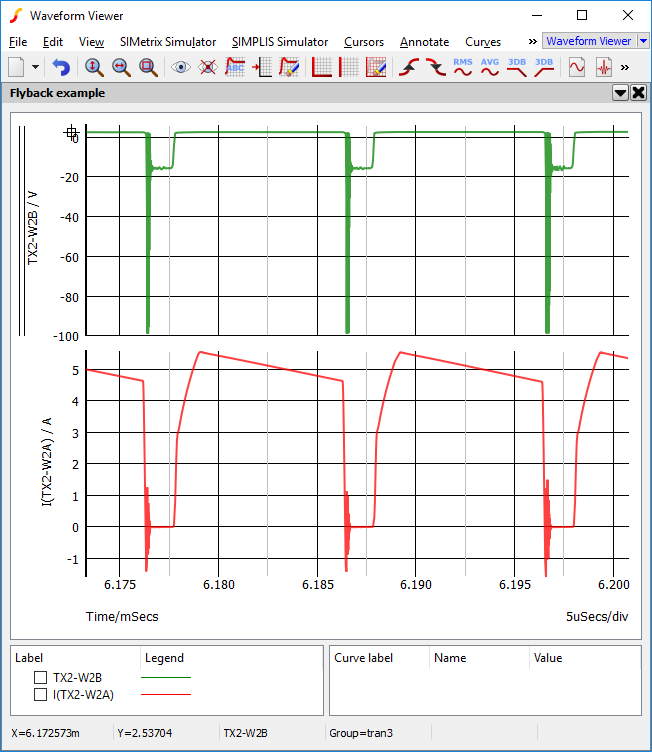Close the Flyback example graph tab
Image resolution: width=652 pixels, height=752 pixels.
click(x=638, y=93)
